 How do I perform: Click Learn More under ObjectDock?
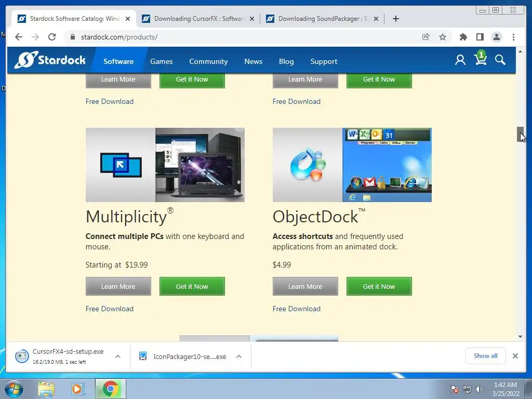305,286
